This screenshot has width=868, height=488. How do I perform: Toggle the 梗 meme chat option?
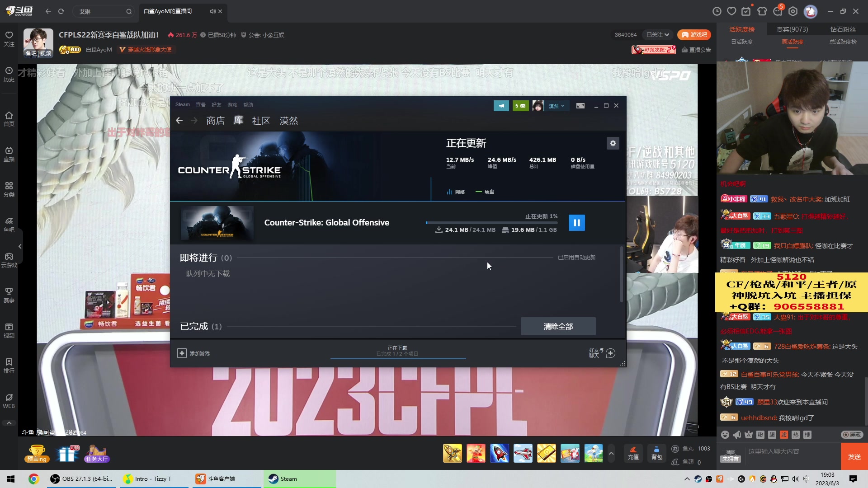pyautogui.click(x=807, y=435)
